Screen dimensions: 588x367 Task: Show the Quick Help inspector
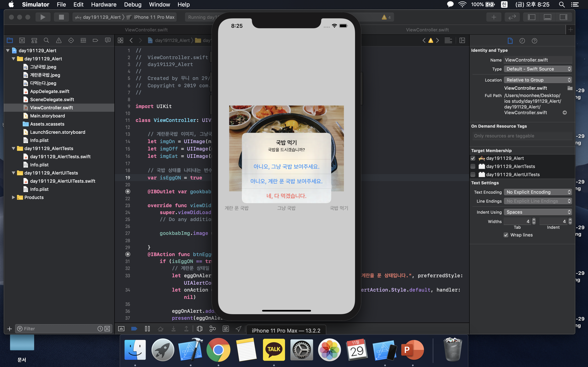[x=534, y=41]
